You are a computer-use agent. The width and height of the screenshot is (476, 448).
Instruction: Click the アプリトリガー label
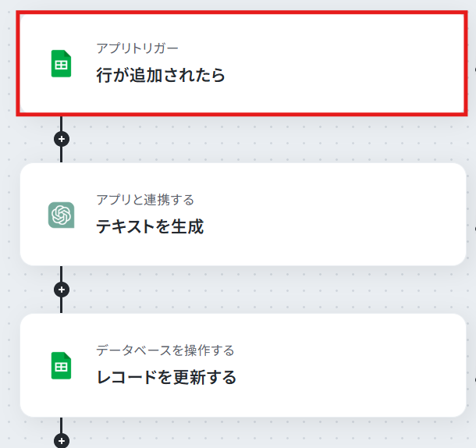(x=137, y=48)
